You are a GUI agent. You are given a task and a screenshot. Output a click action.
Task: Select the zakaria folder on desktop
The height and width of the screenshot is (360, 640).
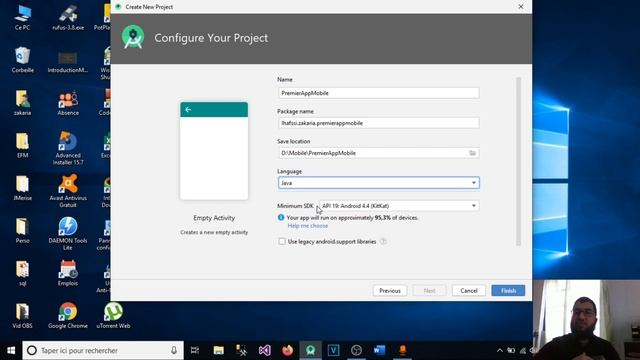point(22,102)
